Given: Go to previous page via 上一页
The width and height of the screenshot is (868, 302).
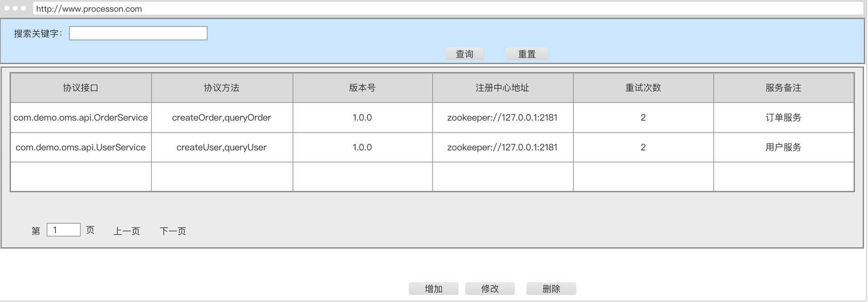Looking at the screenshot, I should click(x=127, y=231).
